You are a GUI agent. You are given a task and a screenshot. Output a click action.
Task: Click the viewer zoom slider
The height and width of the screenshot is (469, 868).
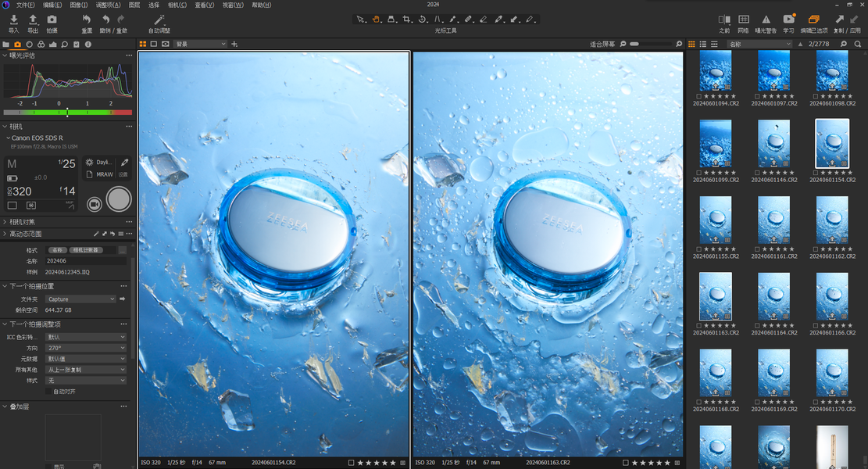651,44
